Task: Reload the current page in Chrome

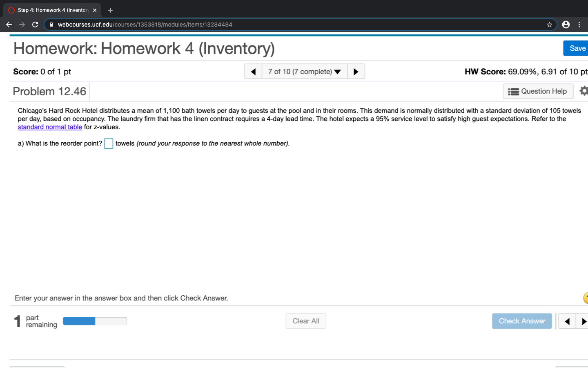Action: click(x=35, y=25)
